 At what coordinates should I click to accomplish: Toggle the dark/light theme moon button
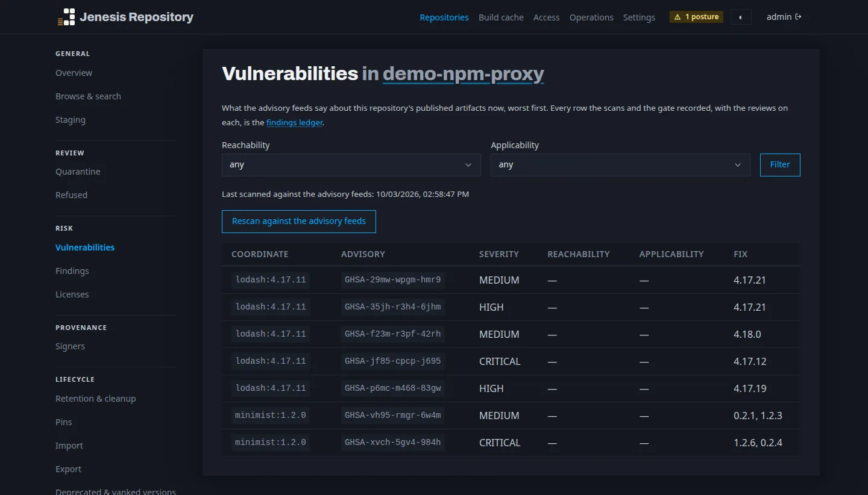(741, 17)
